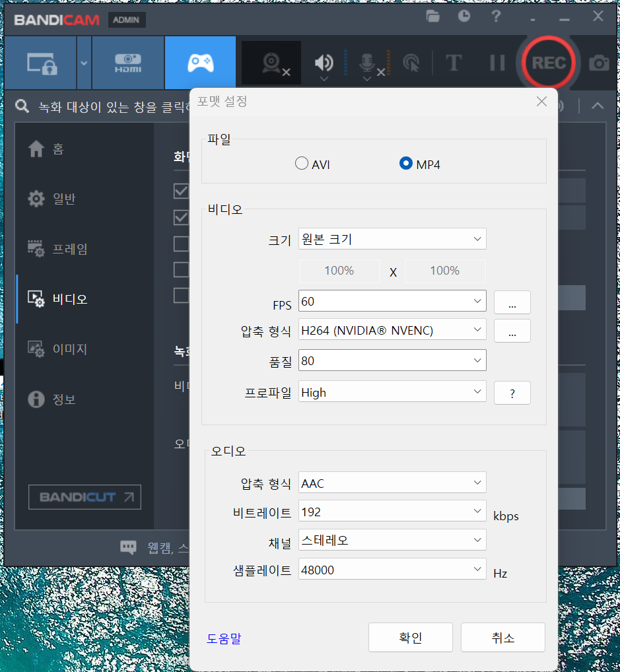Click the 100% width input field
Viewport: 620px width, 672px height.
339,271
